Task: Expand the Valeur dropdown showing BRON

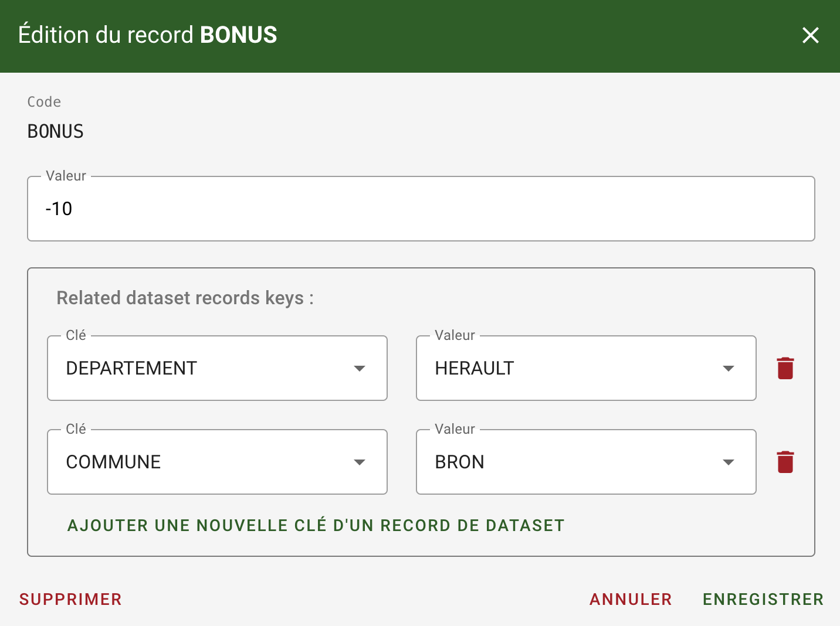Action: [575, 462]
